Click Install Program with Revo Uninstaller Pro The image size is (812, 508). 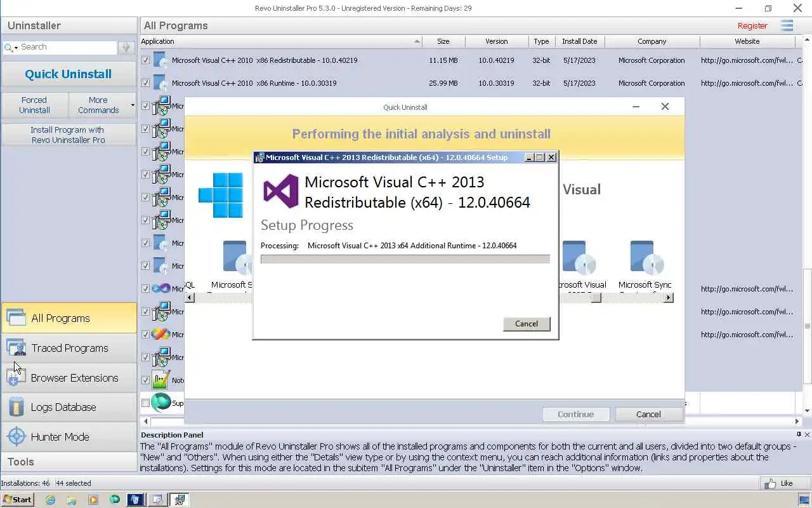coord(69,135)
